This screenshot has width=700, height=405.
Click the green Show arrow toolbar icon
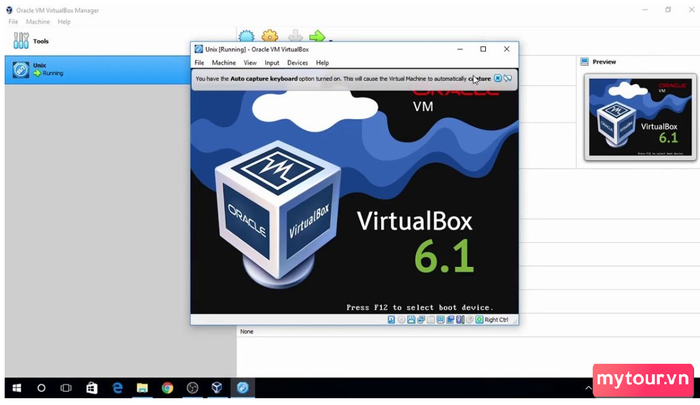317,36
